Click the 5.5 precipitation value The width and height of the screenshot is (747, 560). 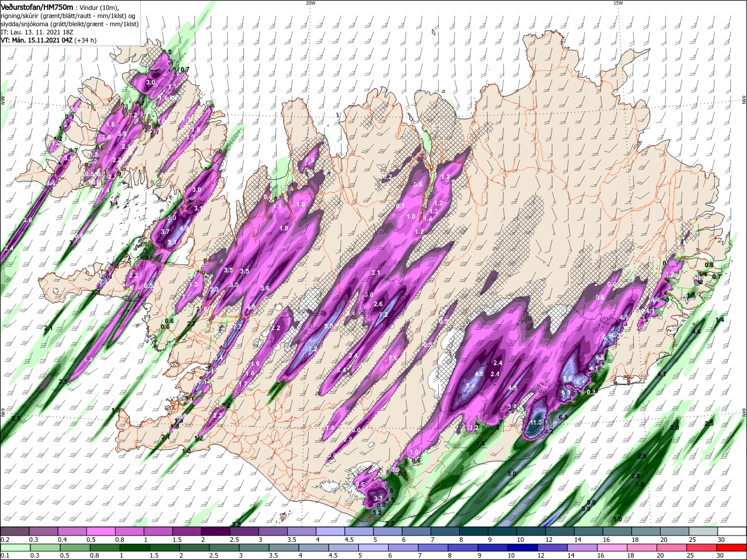pos(329,326)
